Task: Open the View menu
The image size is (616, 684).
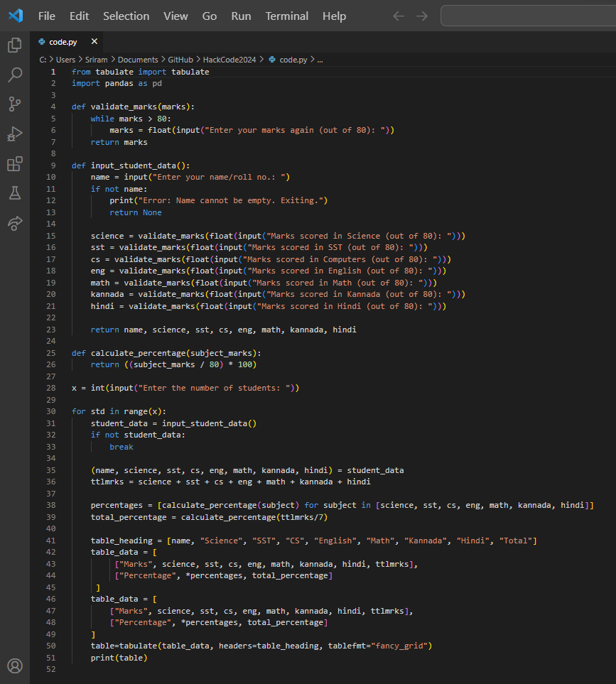Action: pyautogui.click(x=175, y=16)
